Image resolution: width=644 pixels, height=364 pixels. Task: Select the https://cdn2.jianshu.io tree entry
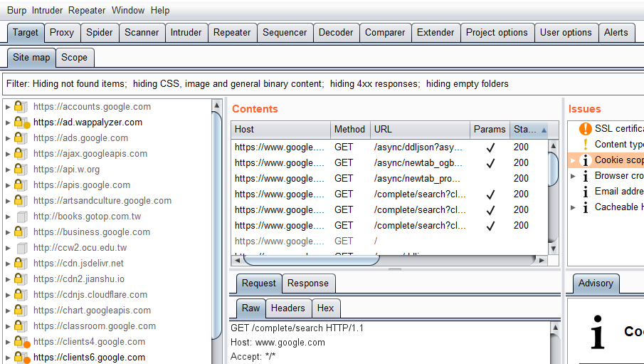[x=79, y=279]
